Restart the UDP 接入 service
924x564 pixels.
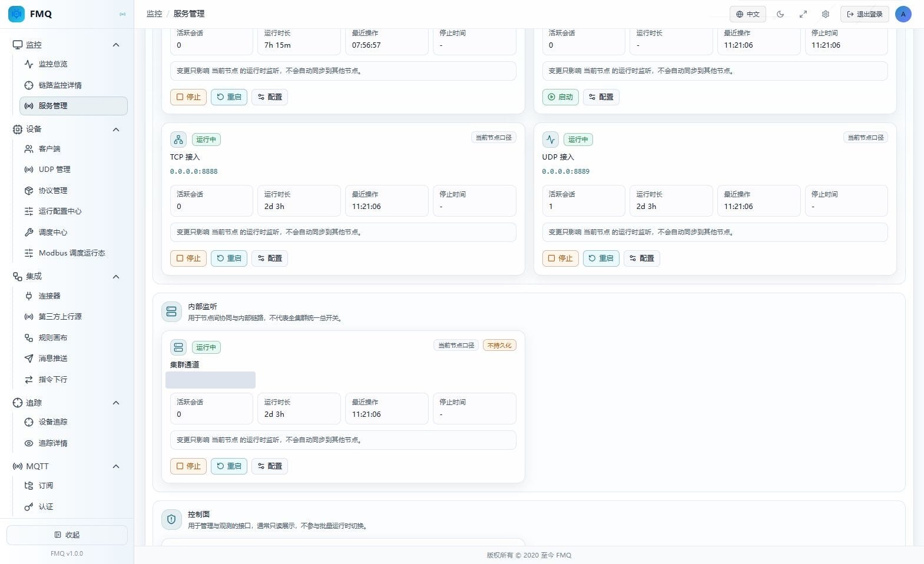tap(601, 258)
